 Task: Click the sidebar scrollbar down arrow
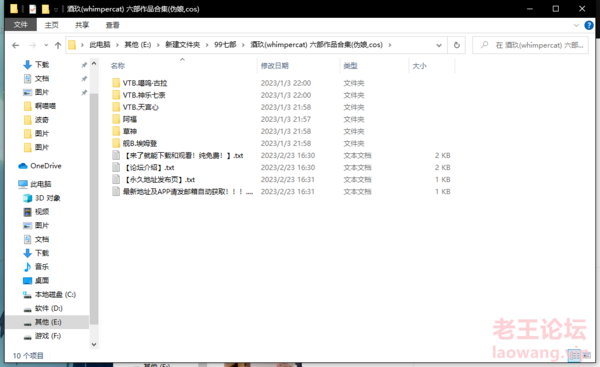(x=94, y=344)
